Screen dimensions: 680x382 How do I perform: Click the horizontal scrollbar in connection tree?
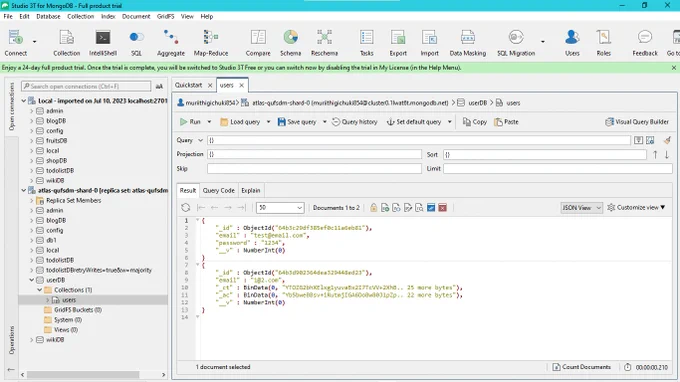click(83, 374)
